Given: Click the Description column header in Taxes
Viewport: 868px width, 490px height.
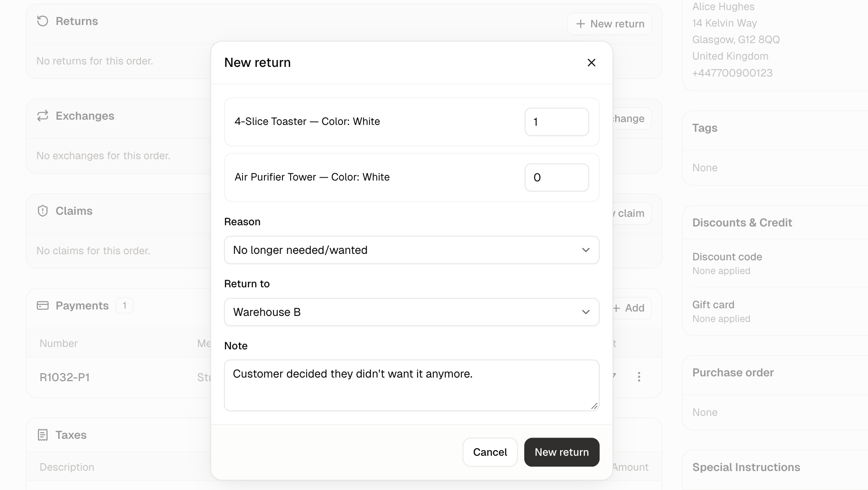Looking at the screenshot, I should pyautogui.click(x=67, y=467).
